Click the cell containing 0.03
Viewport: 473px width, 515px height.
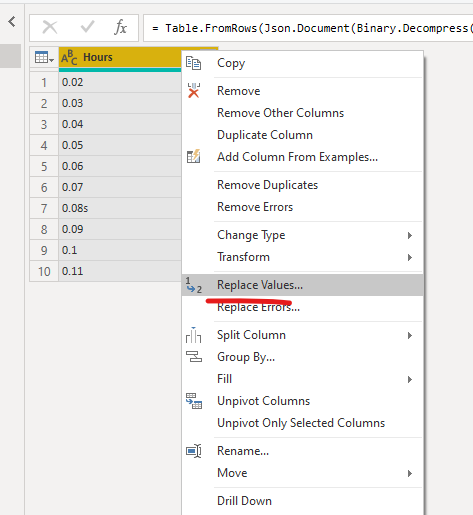point(120,103)
